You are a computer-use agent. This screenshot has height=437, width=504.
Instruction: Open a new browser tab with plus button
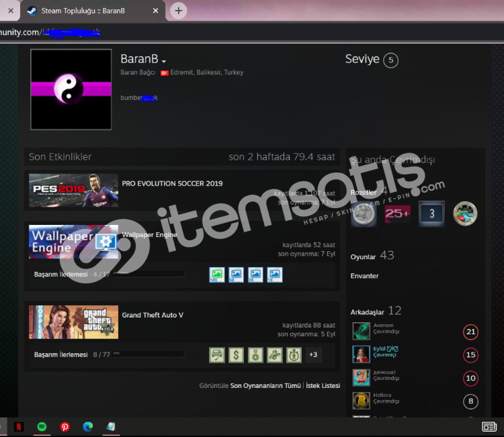click(x=178, y=11)
